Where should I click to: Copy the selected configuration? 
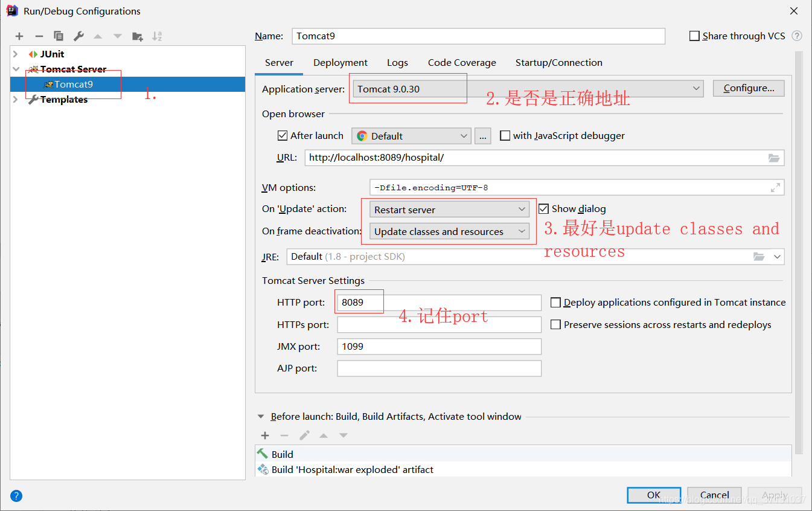tap(59, 36)
